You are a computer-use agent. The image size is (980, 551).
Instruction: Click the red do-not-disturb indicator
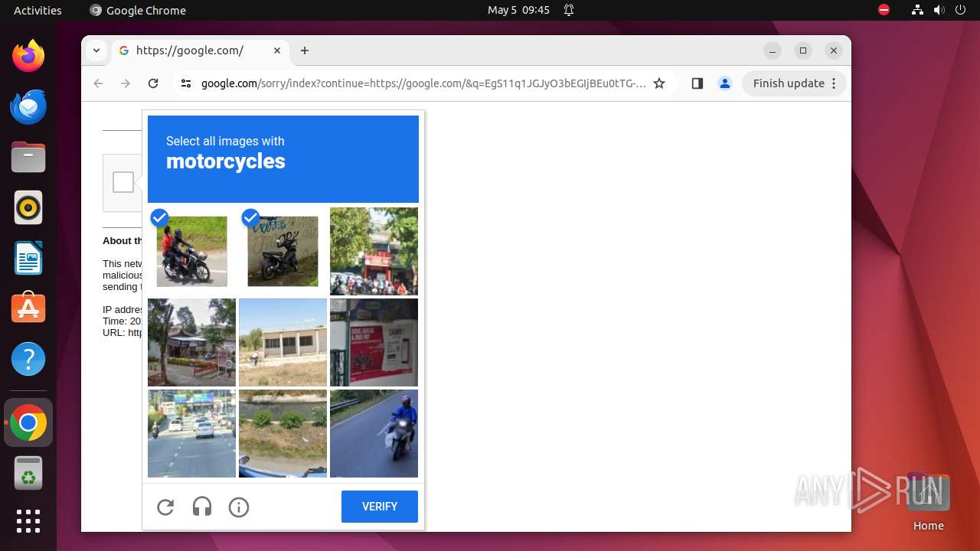884,10
